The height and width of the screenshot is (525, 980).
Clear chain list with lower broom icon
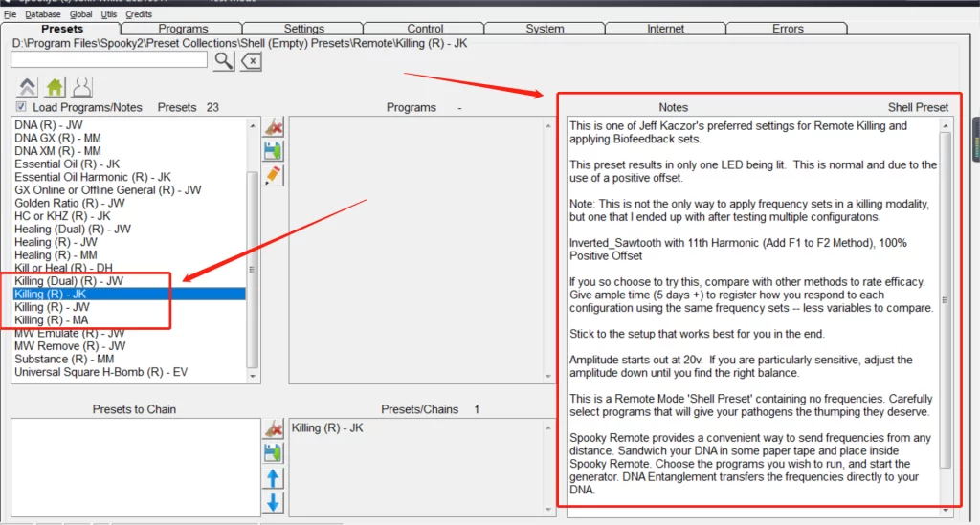[x=274, y=429]
